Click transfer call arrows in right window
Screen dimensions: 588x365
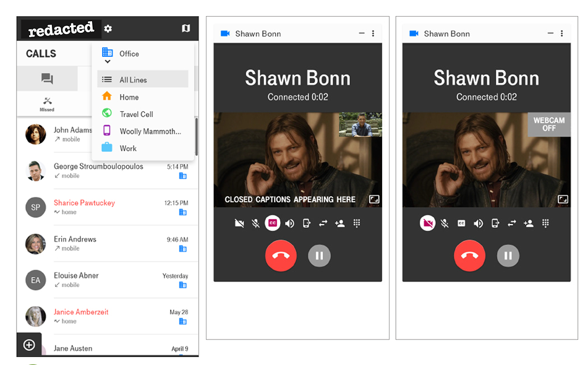512,223
